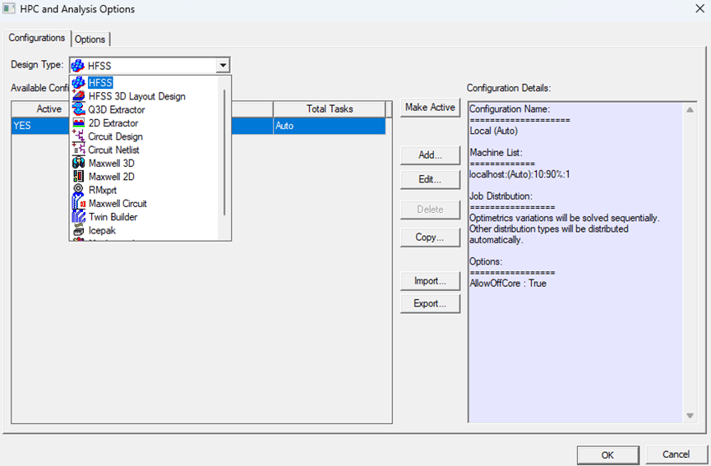Viewport: 711px width, 466px height.
Task: Click the Maxwell 3D icon
Action: (78, 163)
